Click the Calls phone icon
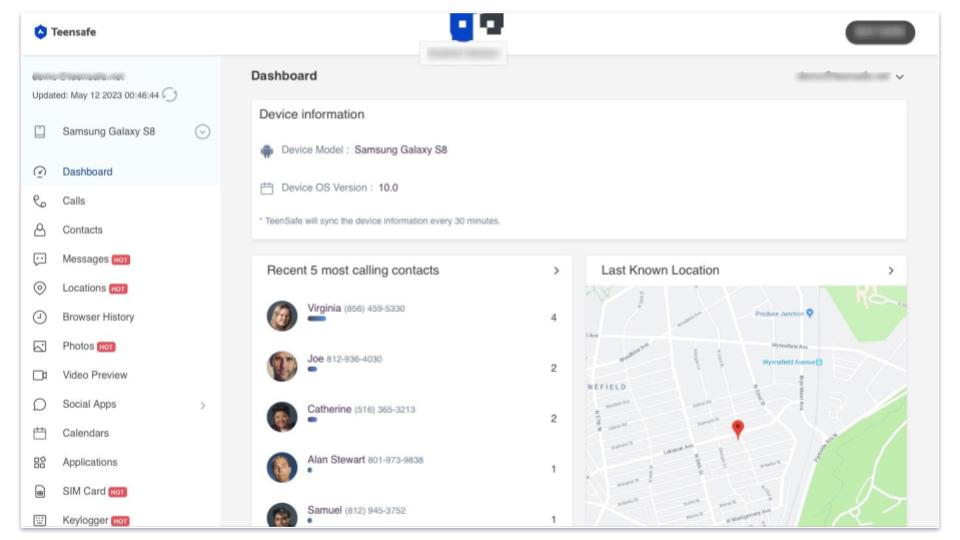Viewport: 960px width, 540px height. pyautogui.click(x=40, y=201)
